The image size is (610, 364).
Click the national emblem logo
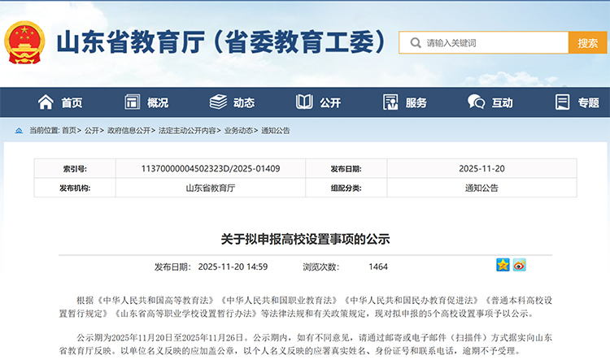point(25,42)
